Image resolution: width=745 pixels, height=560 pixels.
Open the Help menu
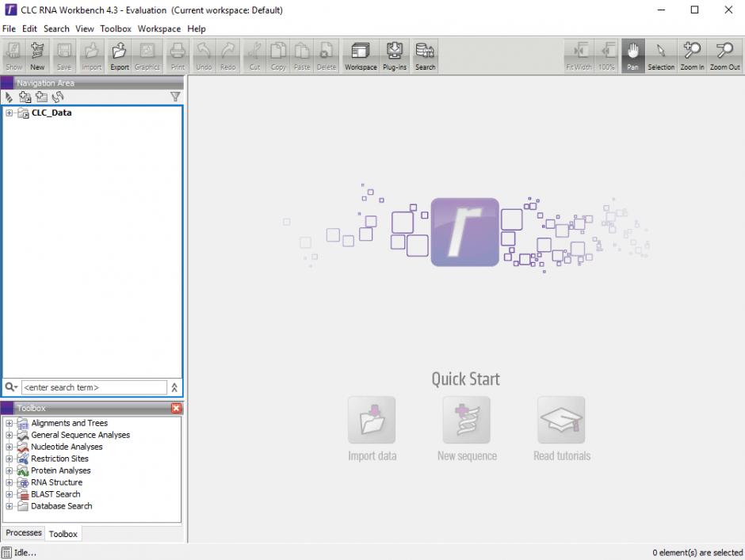pos(197,29)
